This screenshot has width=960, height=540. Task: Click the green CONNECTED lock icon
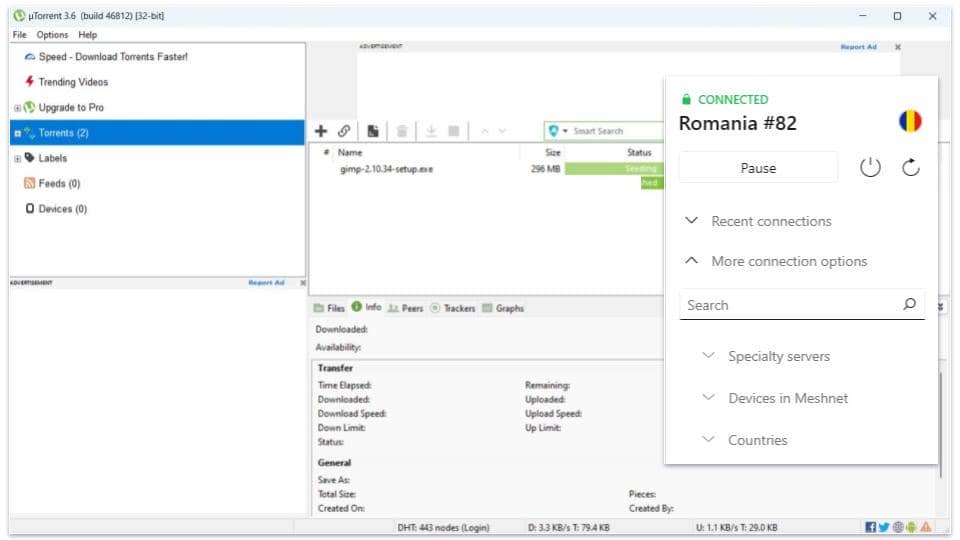(x=686, y=99)
